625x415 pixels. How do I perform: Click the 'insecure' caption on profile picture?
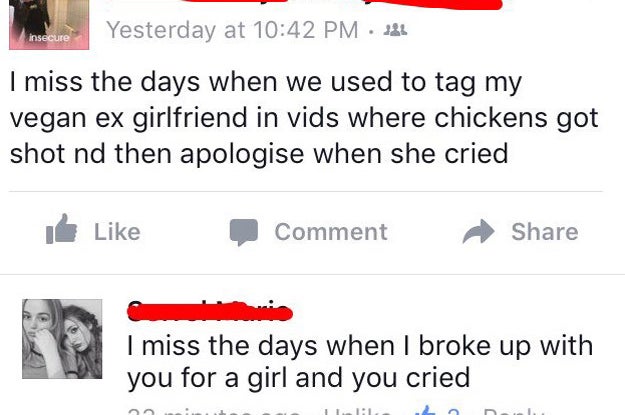(49, 38)
